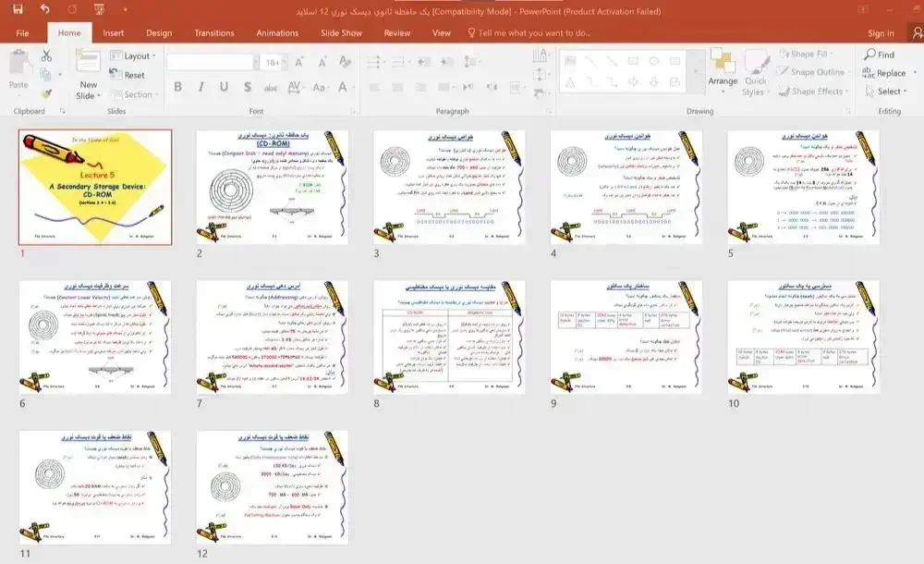Click the Sign in link
The image size is (924, 564).
tap(880, 33)
